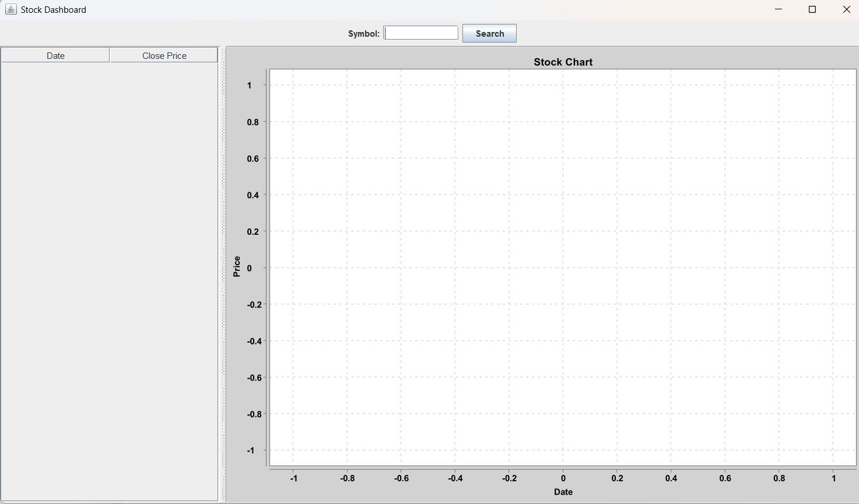Click the Date axis label under the chart
This screenshot has width=859, height=504.
(563, 492)
